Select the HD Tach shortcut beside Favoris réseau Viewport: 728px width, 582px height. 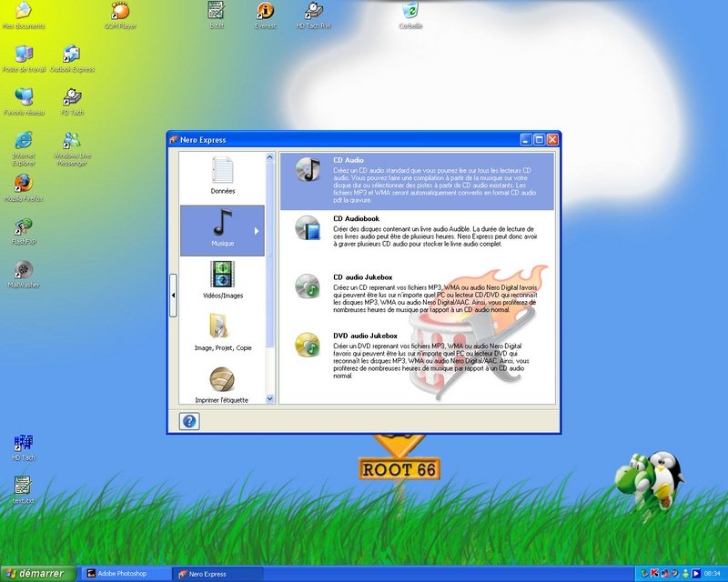click(x=72, y=102)
